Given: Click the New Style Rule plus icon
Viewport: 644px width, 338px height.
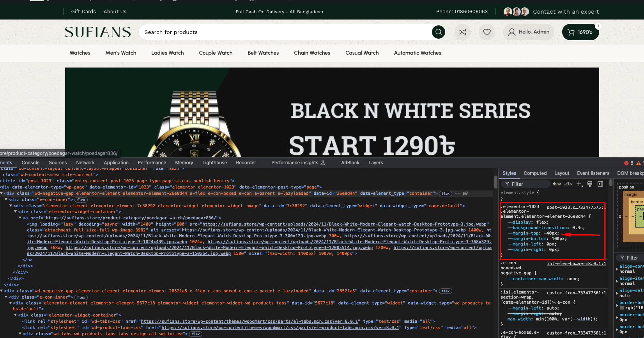Looking at the screenshot, I should tap(579, 184).
